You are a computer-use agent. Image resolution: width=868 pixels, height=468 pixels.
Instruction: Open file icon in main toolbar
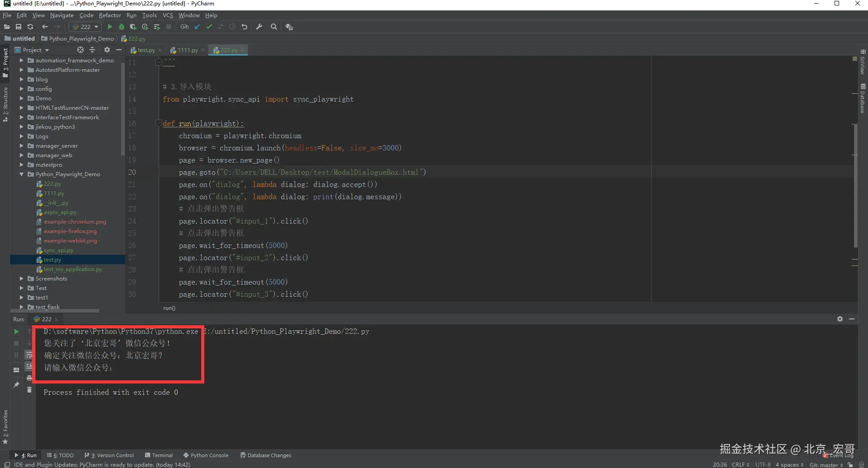coord(7,27)
